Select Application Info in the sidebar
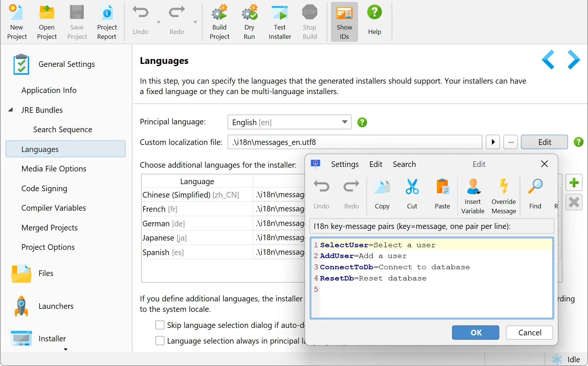 tap(49, 90)
